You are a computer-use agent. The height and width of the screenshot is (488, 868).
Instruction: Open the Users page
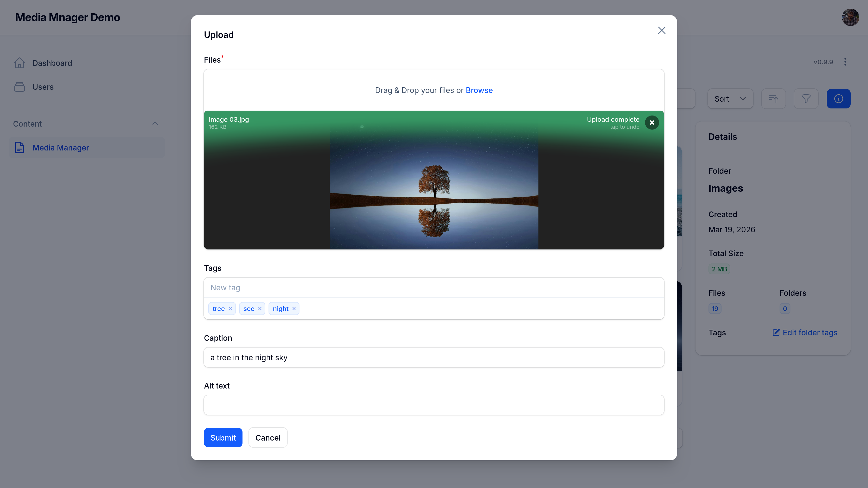click(43, 86)
